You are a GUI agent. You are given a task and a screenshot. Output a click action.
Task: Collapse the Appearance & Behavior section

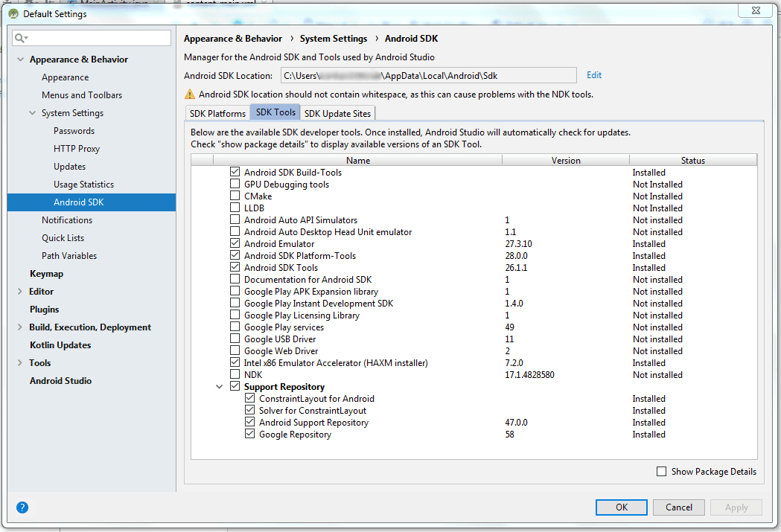(x=20, y=60)
